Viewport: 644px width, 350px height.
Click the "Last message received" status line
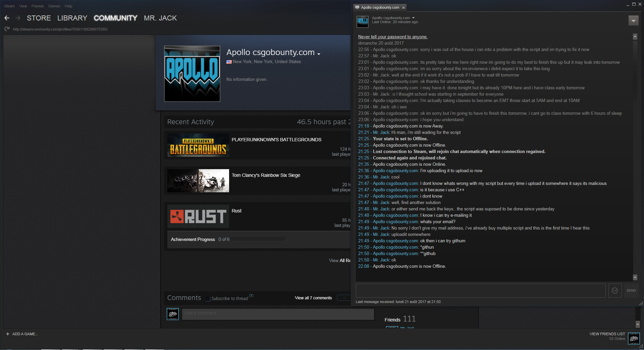point(398,302)
